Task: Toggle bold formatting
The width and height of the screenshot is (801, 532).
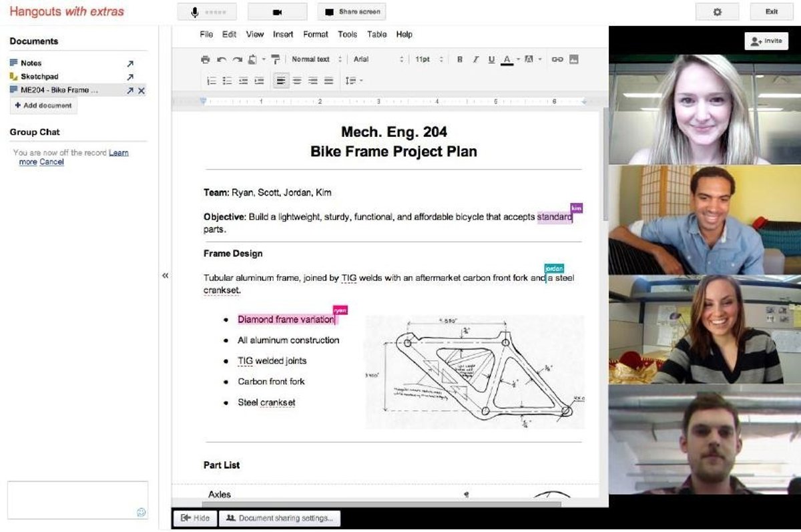Action: pyautogui.click(x=460, y=59)
